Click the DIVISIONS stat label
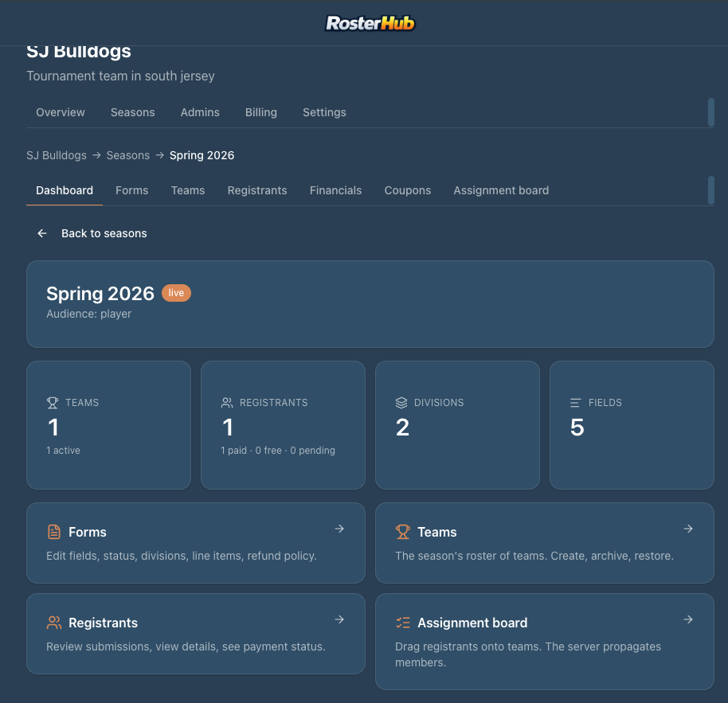 439,403
